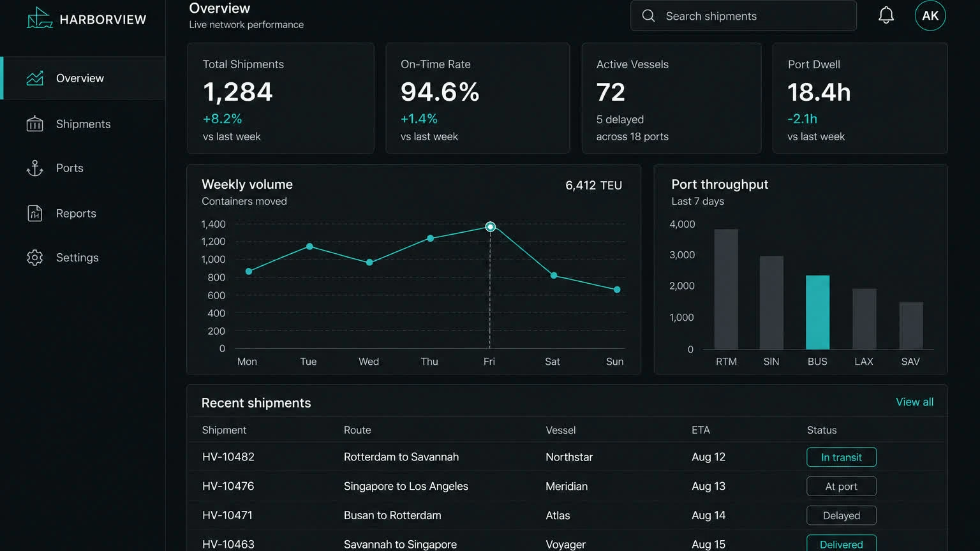This screenshot has width=980, height=551.
Task: Follow the View all link
Action: (914, 402)
